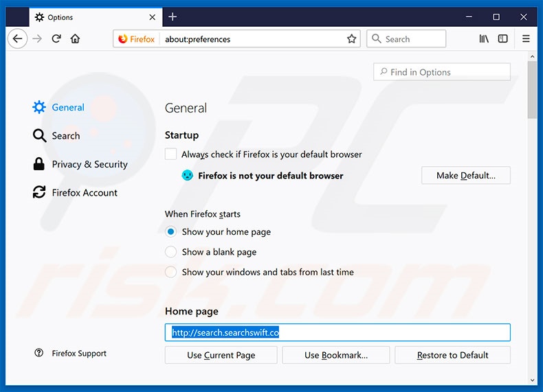
Task: Click Use Current Page button
Action: 221,355
